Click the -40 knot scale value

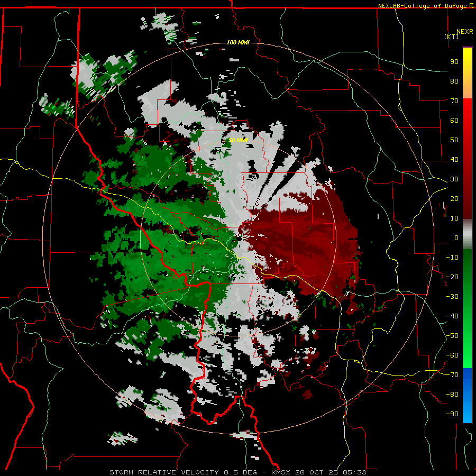click(x=452, y=316)
